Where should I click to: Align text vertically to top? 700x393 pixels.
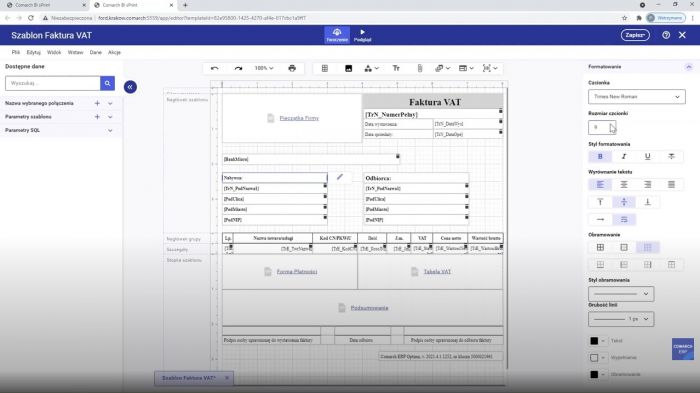(x=600, y=202)
